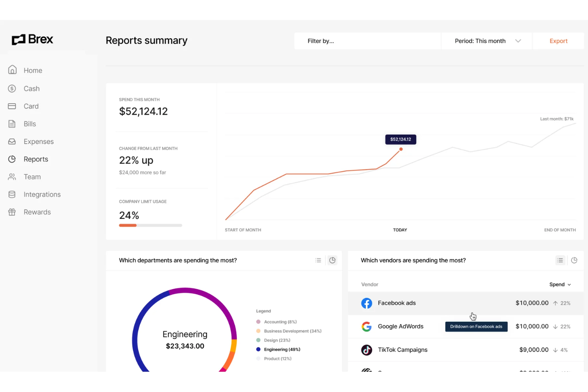Screen dimensions: 588x392
Task: Go to the Reports menu item
Action: [x=36, y=159]
